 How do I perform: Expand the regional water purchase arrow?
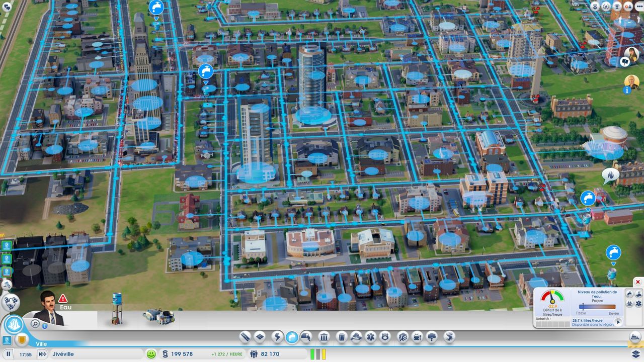click(618, 322)
